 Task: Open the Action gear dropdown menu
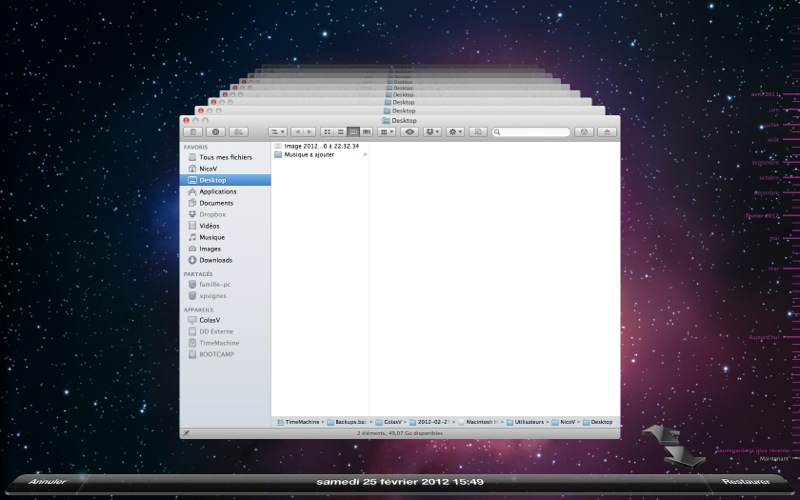(x=455, y=132)
